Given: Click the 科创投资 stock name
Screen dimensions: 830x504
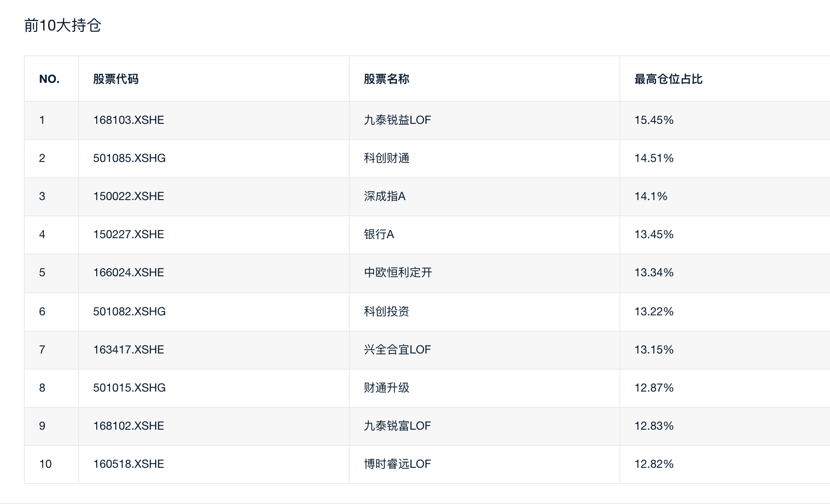Looking at the screenshot, I should tap(386, 312).
